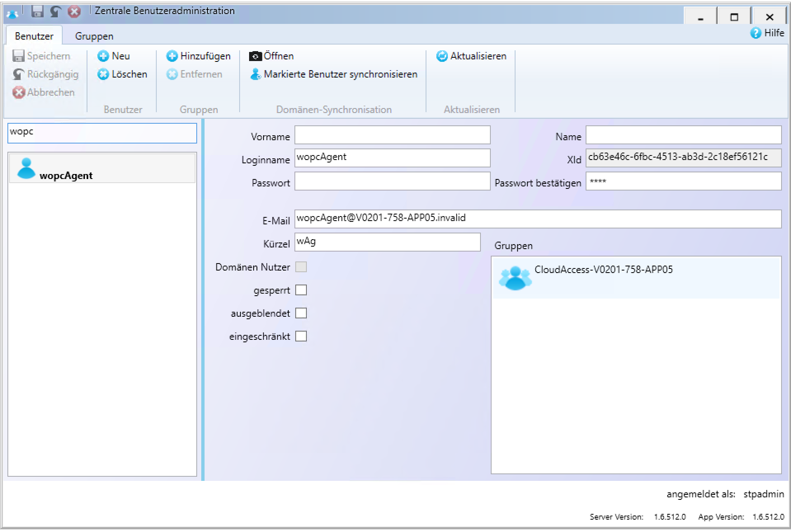Screen dimensions: 791x532
Task: Toggle the ausgeblendet checkbox
Action: click(x=301, y=313)
